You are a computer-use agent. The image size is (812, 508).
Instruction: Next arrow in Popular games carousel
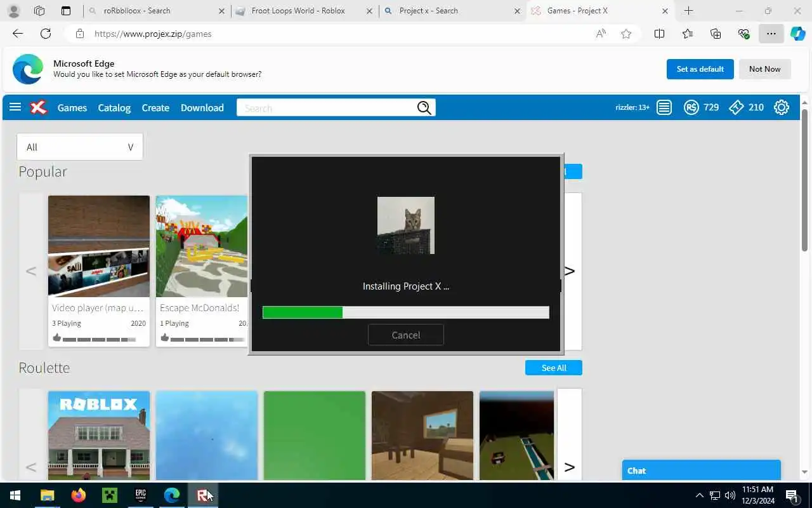pos(570,271)
